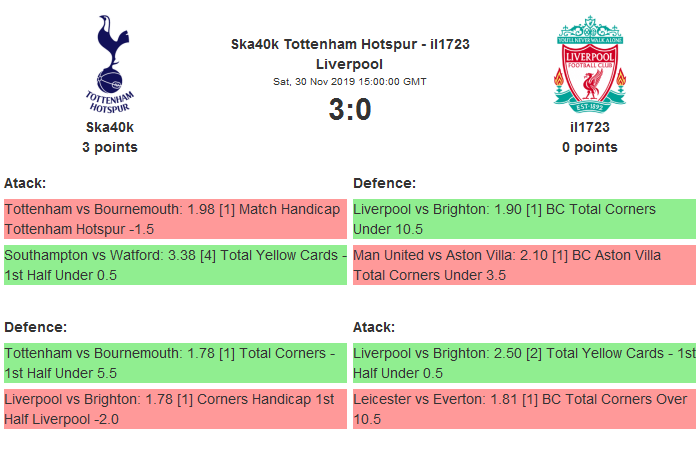
Task: Click the bottom-right Atack heading
Action: click(374, 327)
